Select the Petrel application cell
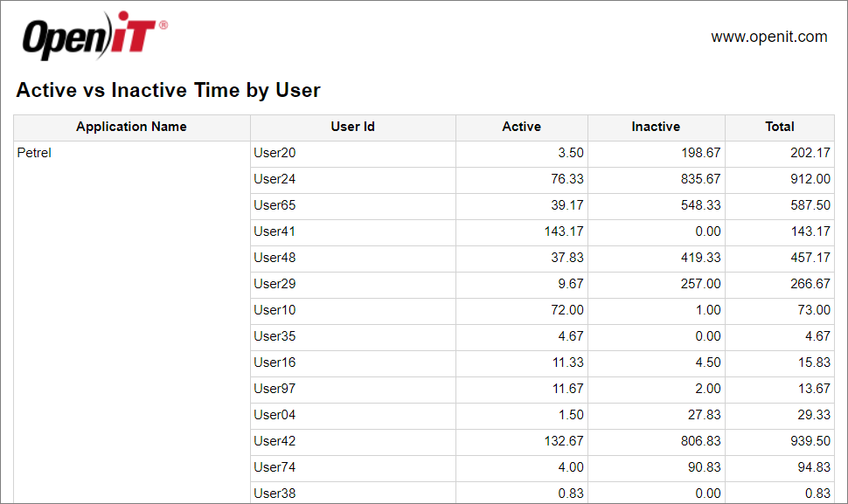Screen dimensions: 848x504 pyautogui.click(x=34, y=152)
